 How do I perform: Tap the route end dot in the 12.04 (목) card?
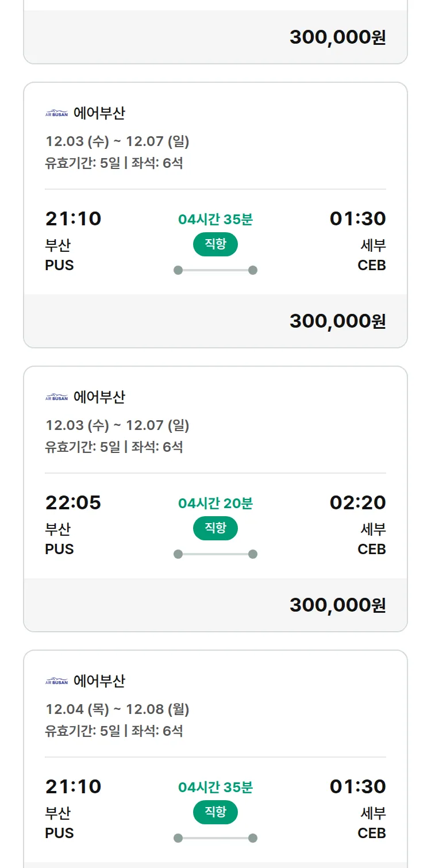(253, 838)
